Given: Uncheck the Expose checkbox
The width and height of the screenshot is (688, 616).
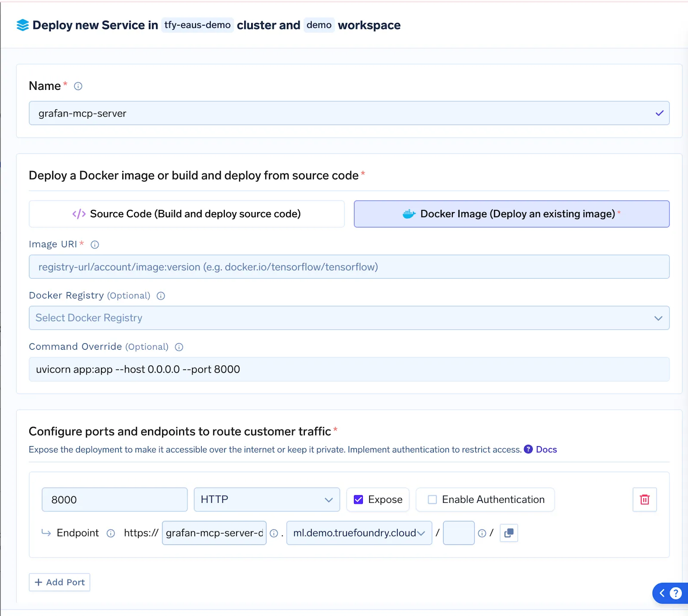Looking at the screenshot, I should coord(359,499).
